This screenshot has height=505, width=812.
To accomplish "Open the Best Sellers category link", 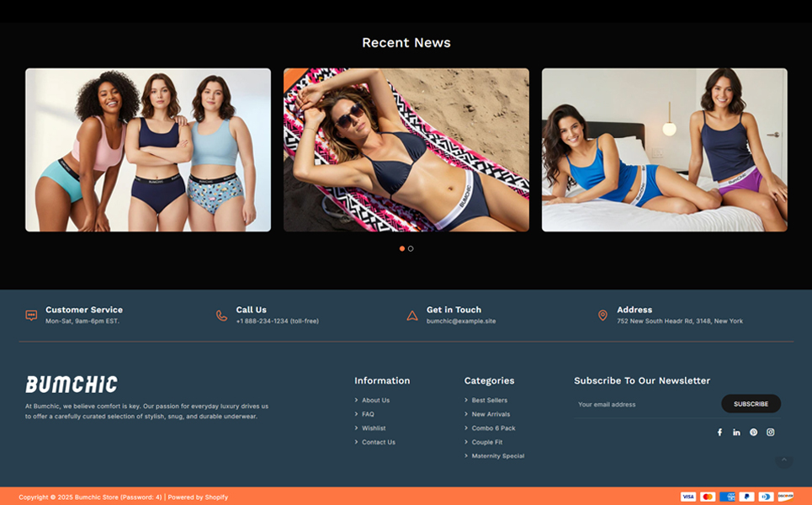I will pyautogui.click(x=489, y=401).
